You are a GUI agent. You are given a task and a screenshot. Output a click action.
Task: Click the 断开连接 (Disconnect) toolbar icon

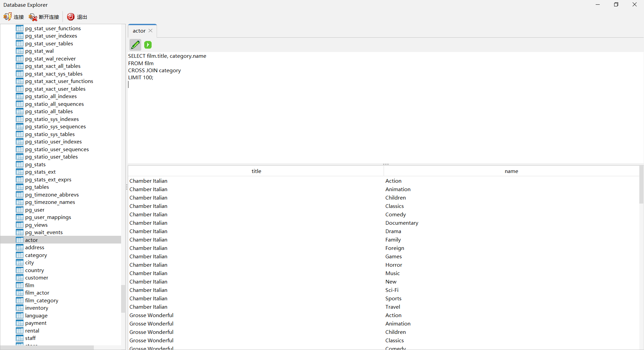44,17
